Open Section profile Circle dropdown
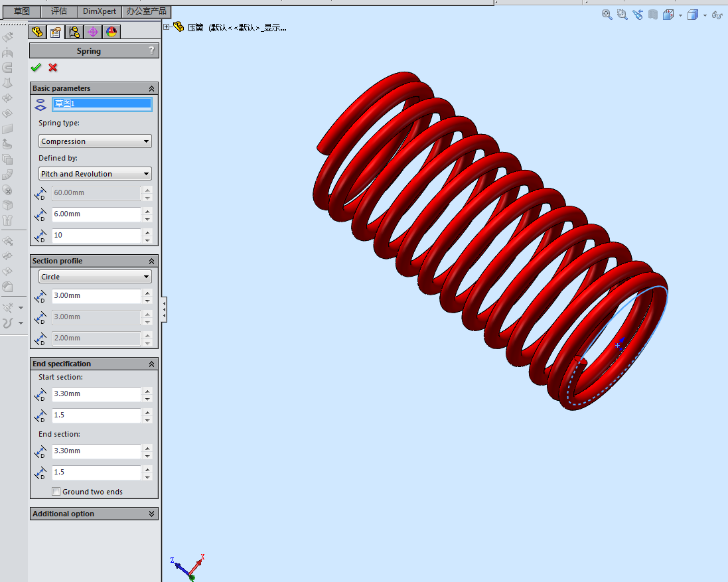Viewport: 728px width, 582px height. pos(95,277)
